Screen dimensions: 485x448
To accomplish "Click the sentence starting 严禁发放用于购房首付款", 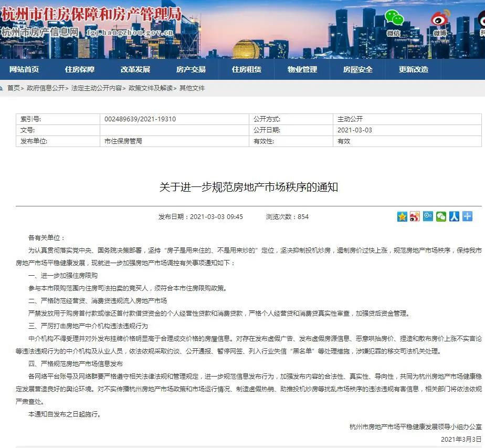I will [x=220, y=314].
